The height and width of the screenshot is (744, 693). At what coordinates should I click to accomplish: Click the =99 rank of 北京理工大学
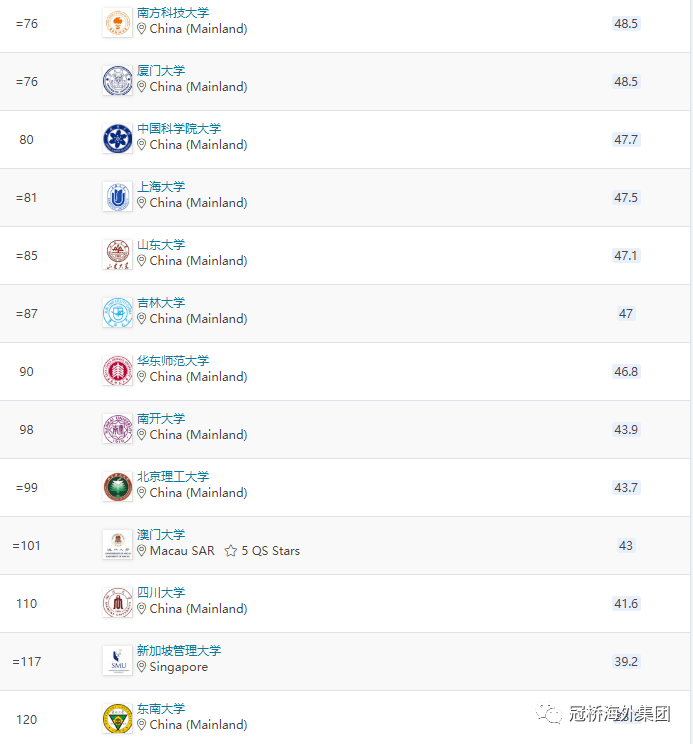pos(27,488)
